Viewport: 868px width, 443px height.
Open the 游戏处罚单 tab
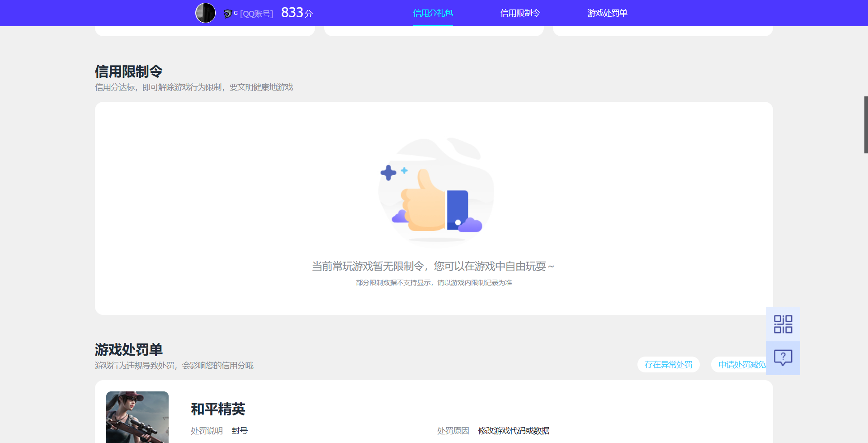[x=608, y=13]
